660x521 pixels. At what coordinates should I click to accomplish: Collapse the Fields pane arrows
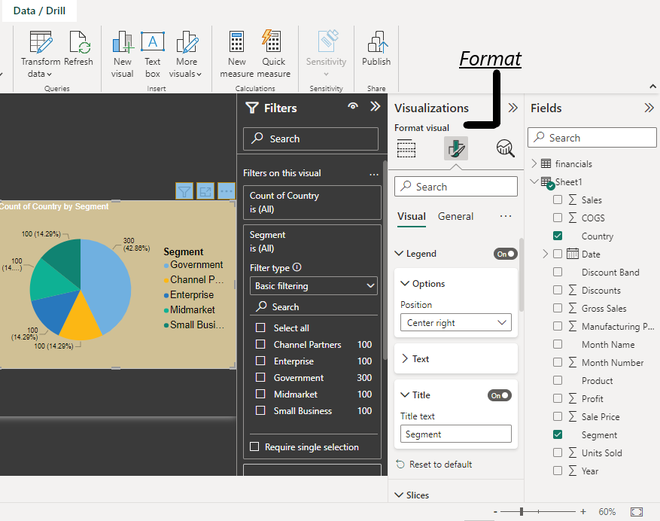click(649, 108)
